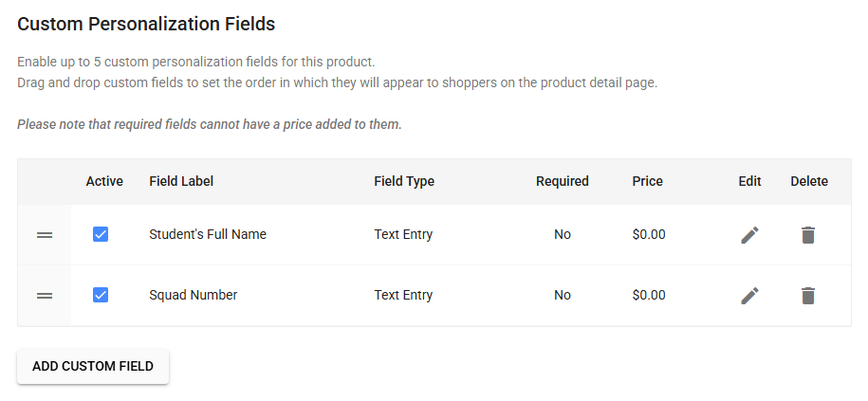Select the Field Type column header
The height and width of the screenshot is (401, 868).
click(x=404, y=181)
